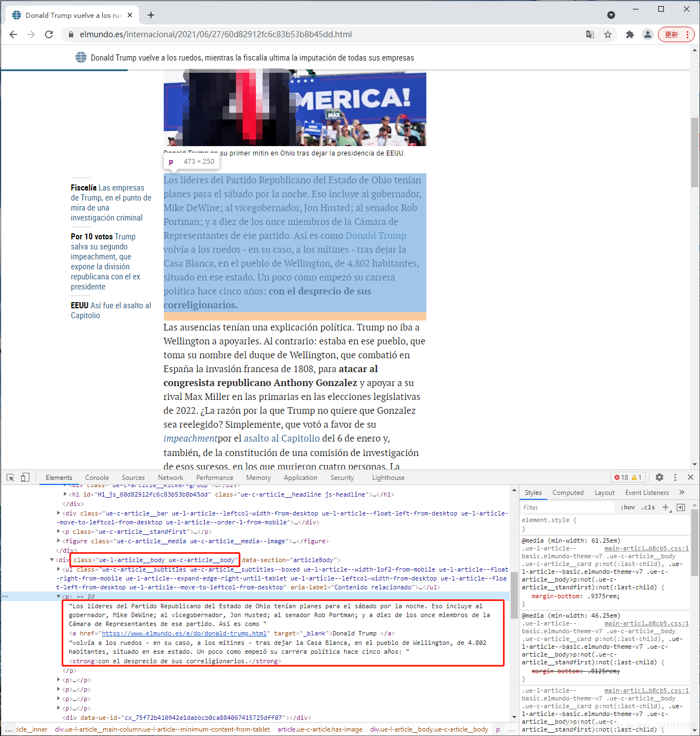The width and height of the screenshot is (700, 736).
Task: Open the Security tab
Action: 342,478
